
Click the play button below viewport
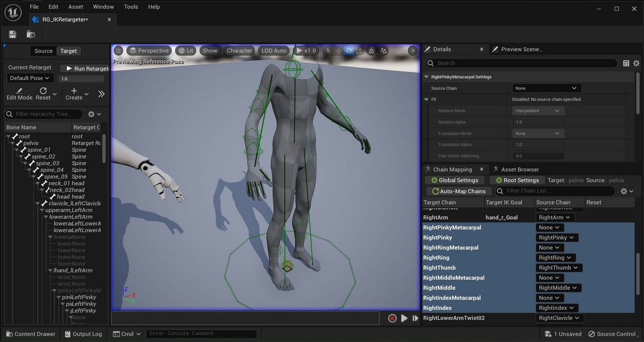tap(404, 318)
